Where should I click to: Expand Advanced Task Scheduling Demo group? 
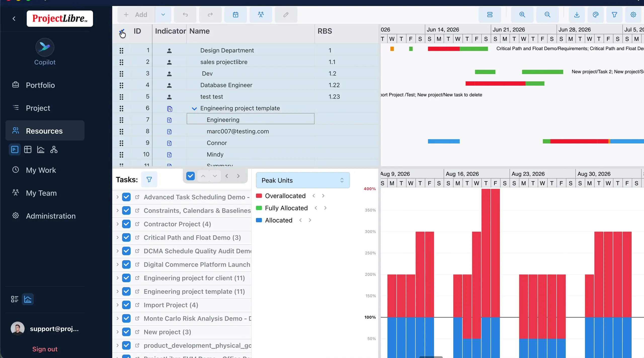[x=117, y=197]
